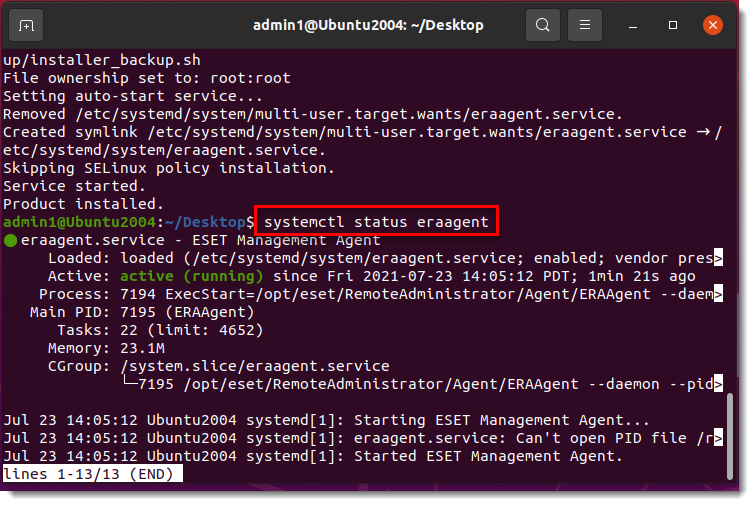Click the admin1@Ubuntu2004 prompt text
The width and height of the screenshot is (754, 506).
(x=79, y=222)
